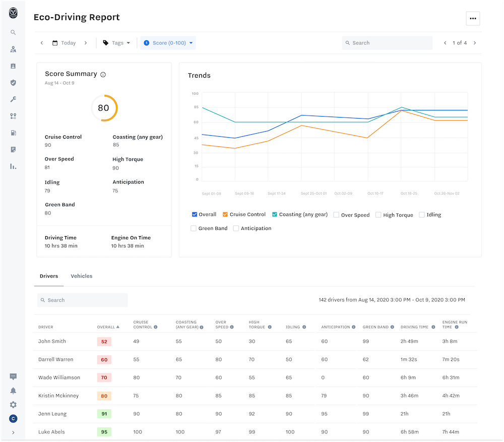This screenshot has width=504, height=442.
Task: Open the map location sidebar icon
Action: [x=13, y=49]
